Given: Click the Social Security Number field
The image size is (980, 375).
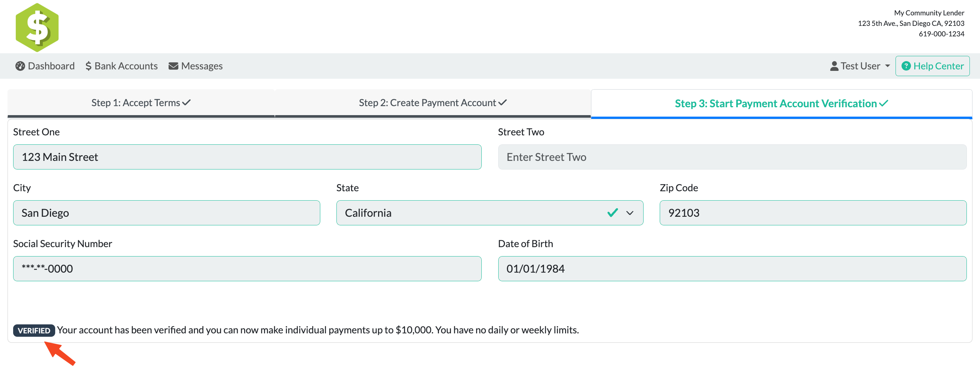Looking at the screenshot, I should tap(247, 268).
